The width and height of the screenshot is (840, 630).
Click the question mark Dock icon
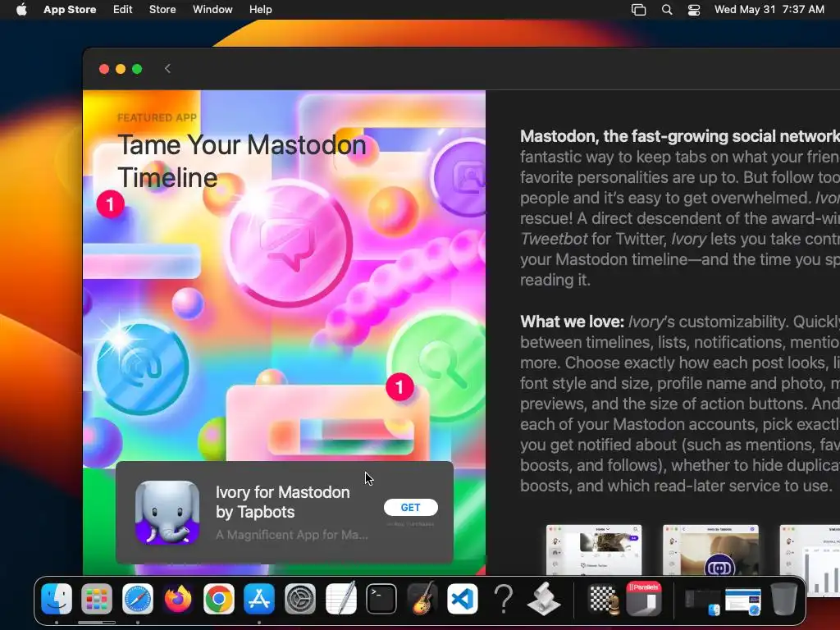click(x=503, y=598)
